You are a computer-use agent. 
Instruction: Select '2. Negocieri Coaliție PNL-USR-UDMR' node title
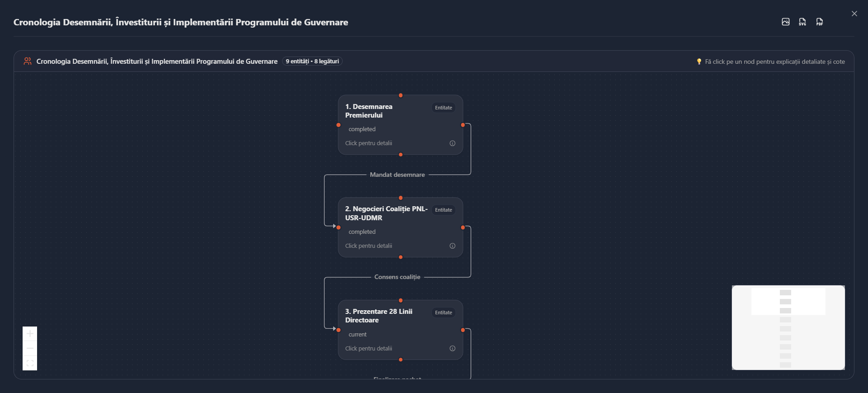(x=387, y=213)
